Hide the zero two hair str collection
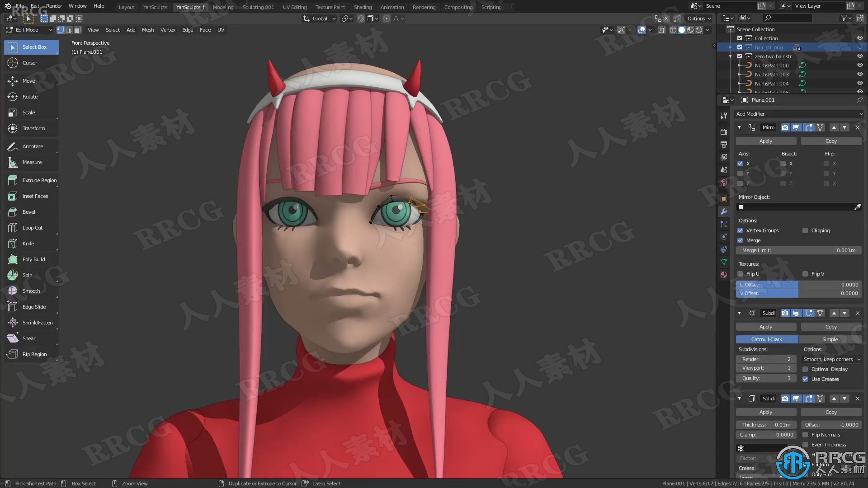 pos(860,56)
